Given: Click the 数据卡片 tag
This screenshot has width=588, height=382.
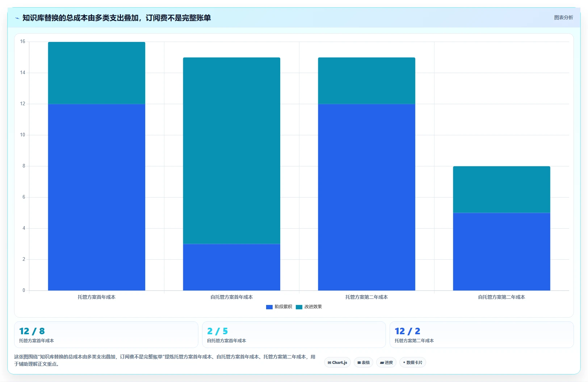Looking at the screenshot, I should [413, 362].
